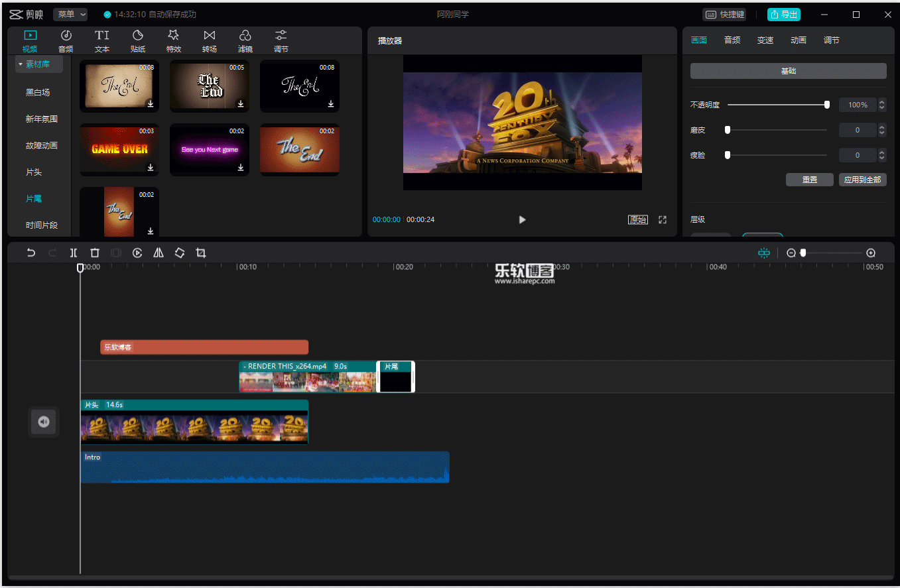The height and width of the screenshot is (588, 900).
Task: Delete selected clip with trash icon
Action: (x=95, y=253)
